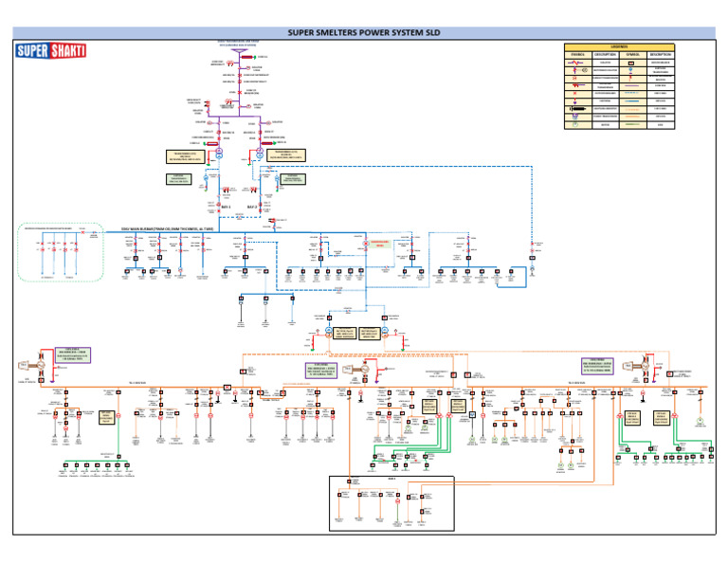
Task: Click the SUPER SMELTERS POWER SYSTEM SLD title
Action: (364, 32)
